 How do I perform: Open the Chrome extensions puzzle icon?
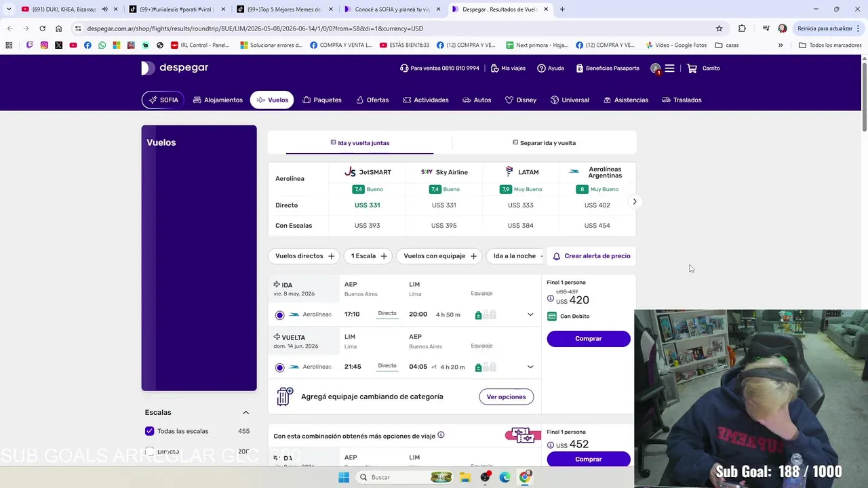coord(742,28)
